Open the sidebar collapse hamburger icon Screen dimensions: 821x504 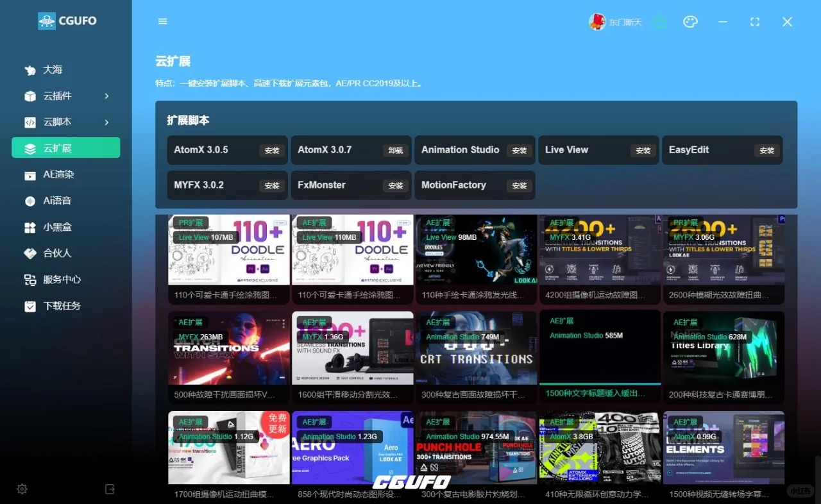pos(162,21)
